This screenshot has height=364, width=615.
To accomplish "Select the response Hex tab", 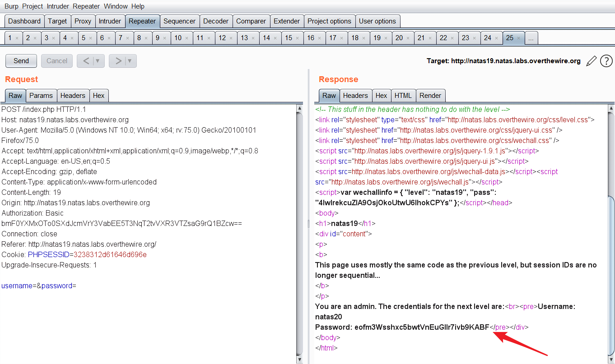I will tap(381, 96).
